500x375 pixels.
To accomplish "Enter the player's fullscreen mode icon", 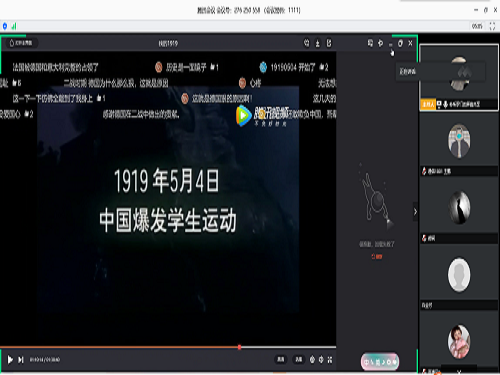I will (x=330, y=359).
